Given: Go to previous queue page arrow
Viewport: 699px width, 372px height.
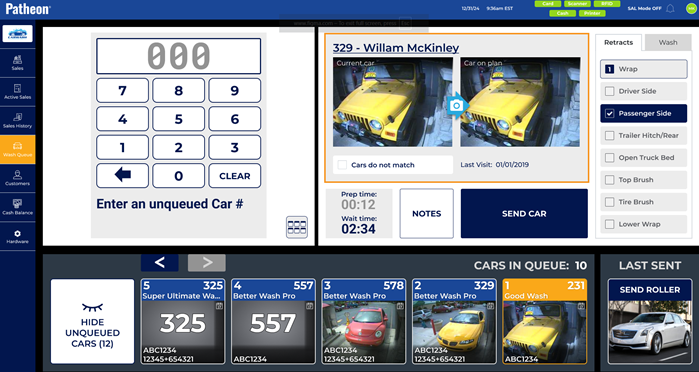Looking at the screenshot, I should coord(160,263).
